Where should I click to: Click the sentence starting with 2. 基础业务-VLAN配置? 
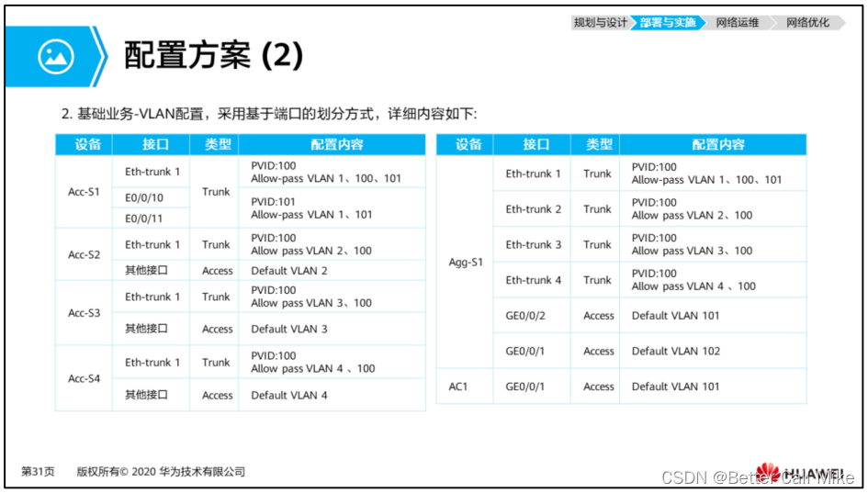coord(269,114)
